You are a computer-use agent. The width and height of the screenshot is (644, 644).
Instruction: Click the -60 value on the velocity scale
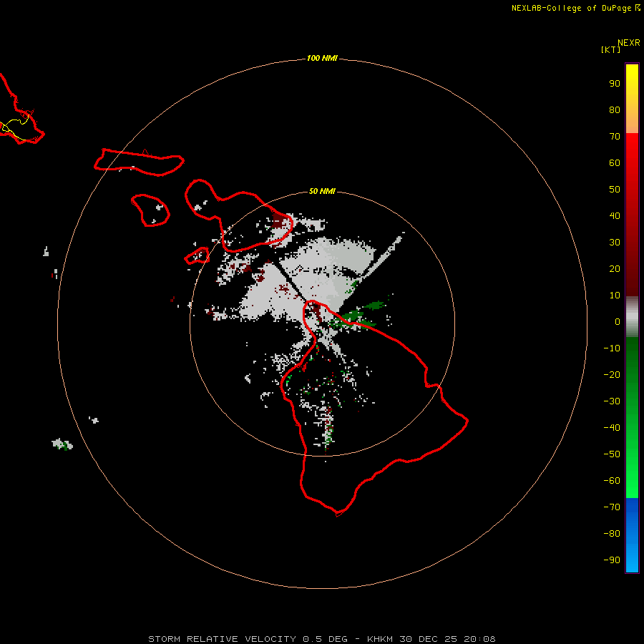(612, 481)
